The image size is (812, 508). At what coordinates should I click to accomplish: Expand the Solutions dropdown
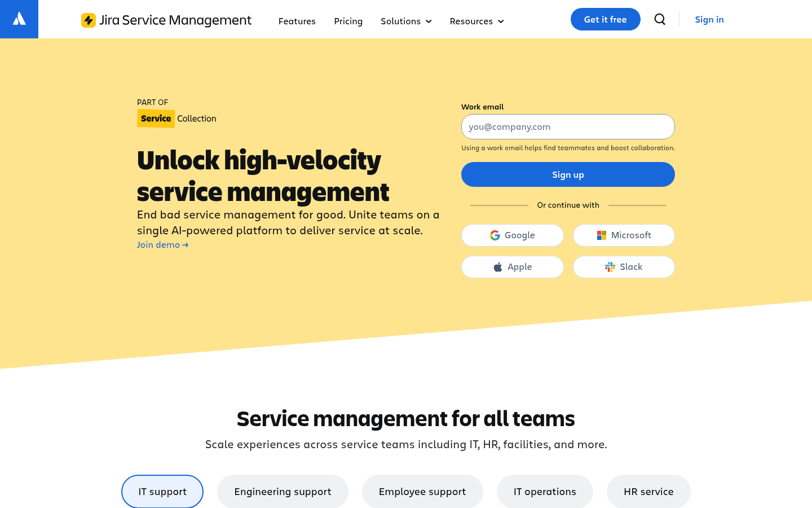406,21
